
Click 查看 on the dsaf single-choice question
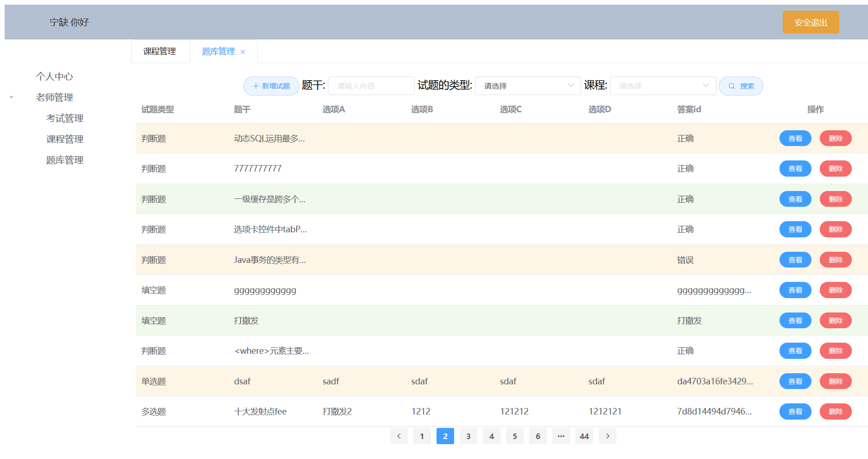[795, 381]
